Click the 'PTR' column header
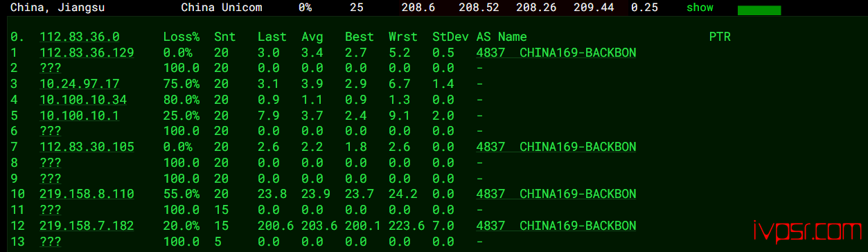 point(720,37)
